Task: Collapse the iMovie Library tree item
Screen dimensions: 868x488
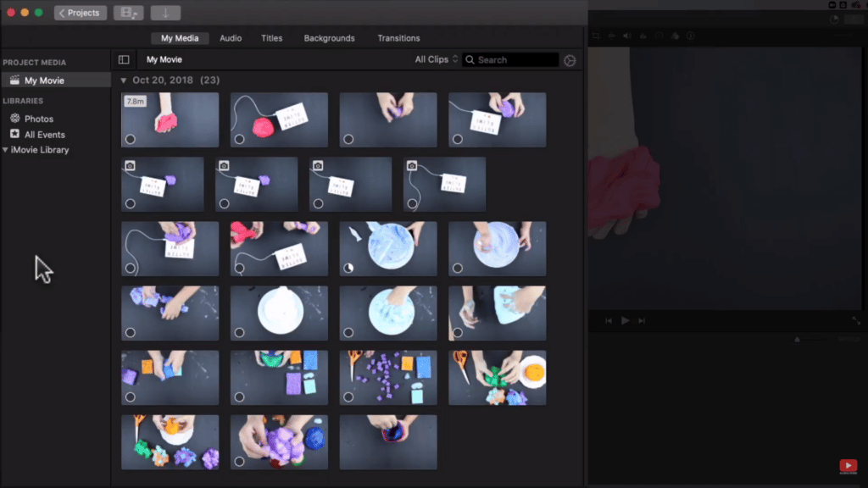Action: pyautogui.click(x=6, y=150)
